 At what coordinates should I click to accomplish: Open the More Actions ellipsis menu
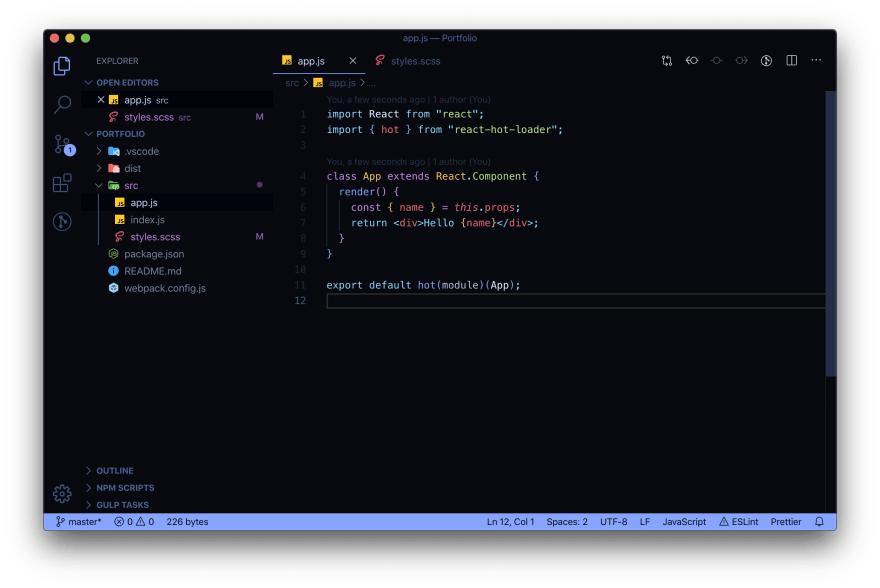click(816, 60)
